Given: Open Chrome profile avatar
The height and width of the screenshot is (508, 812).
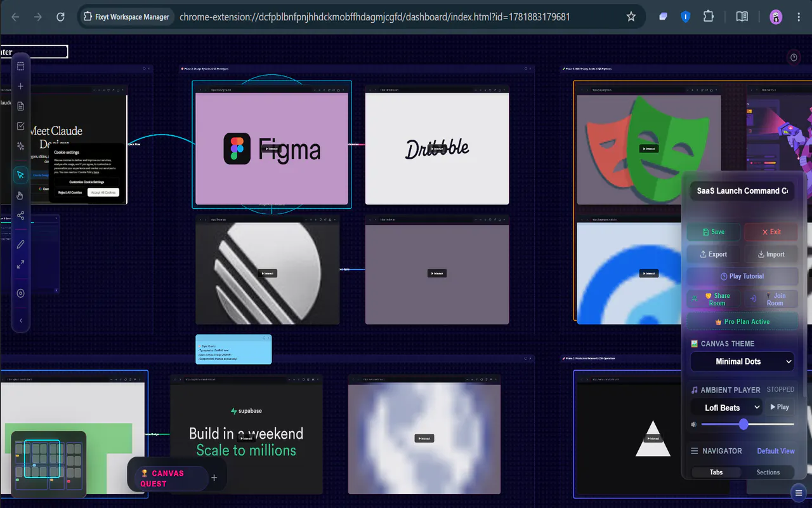Looking at the screenshot, I should [x=776, y=17].
